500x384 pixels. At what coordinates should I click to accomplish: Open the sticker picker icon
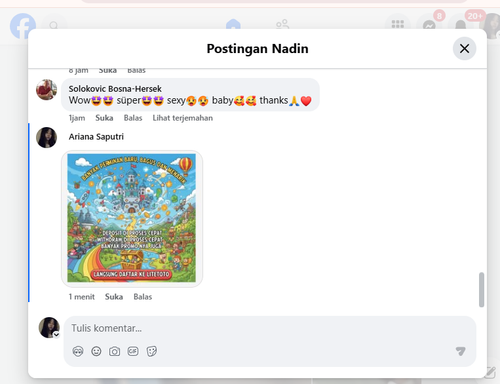[x=151, y=351]
